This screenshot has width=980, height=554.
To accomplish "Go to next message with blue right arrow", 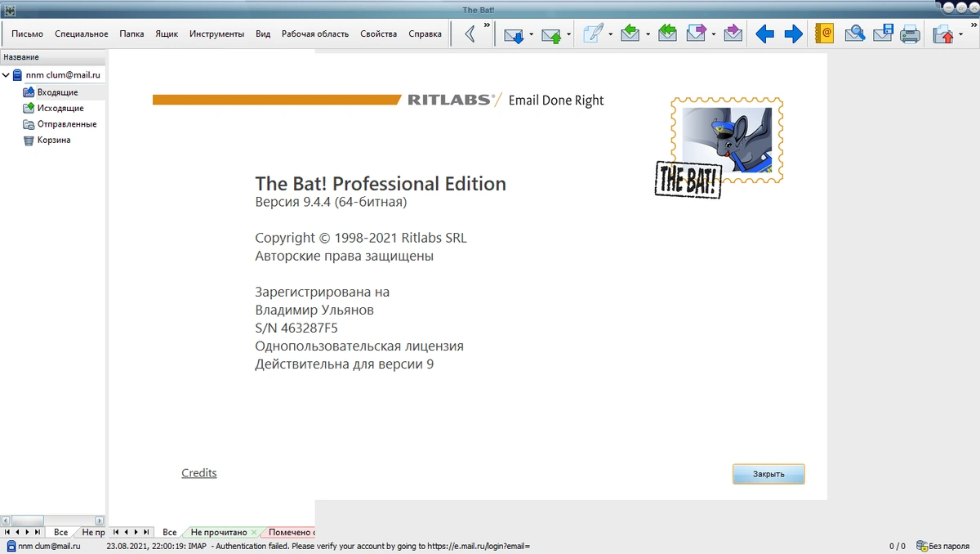I will 793,34.
